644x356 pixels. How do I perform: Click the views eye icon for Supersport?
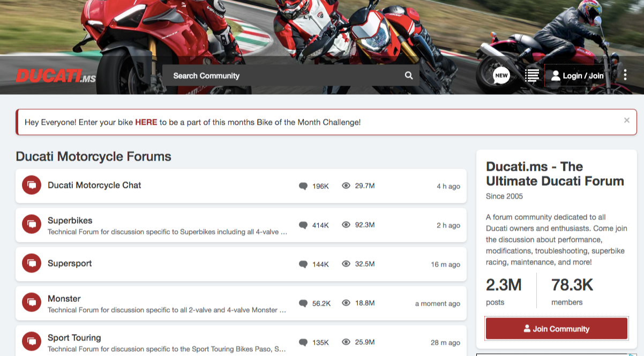pyautogui.click(x=346, y=264)
